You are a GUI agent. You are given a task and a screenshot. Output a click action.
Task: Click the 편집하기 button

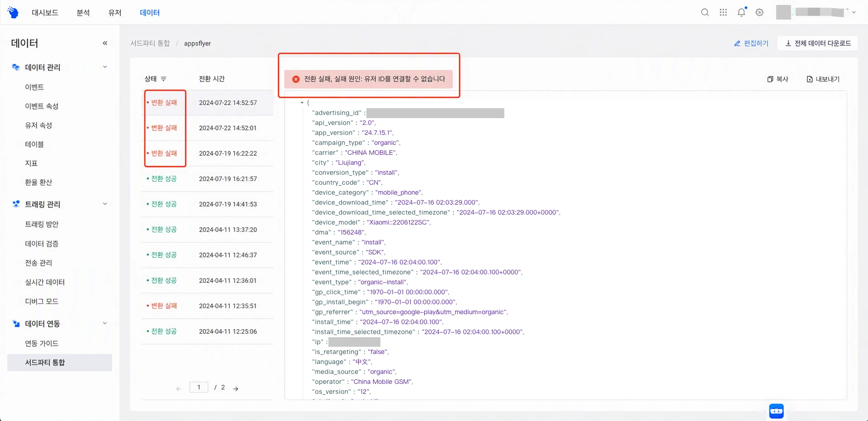[x=751, y=43]
